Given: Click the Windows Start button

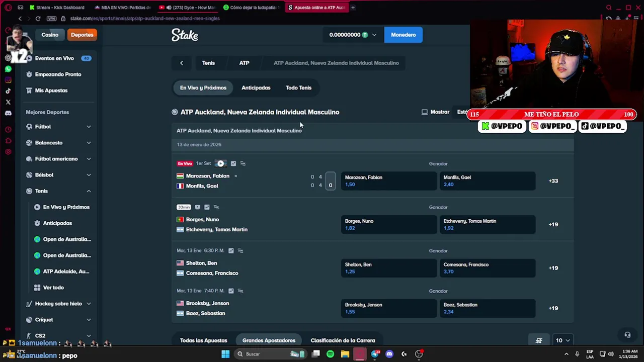Looking at the screenshot, I should 225,354.
